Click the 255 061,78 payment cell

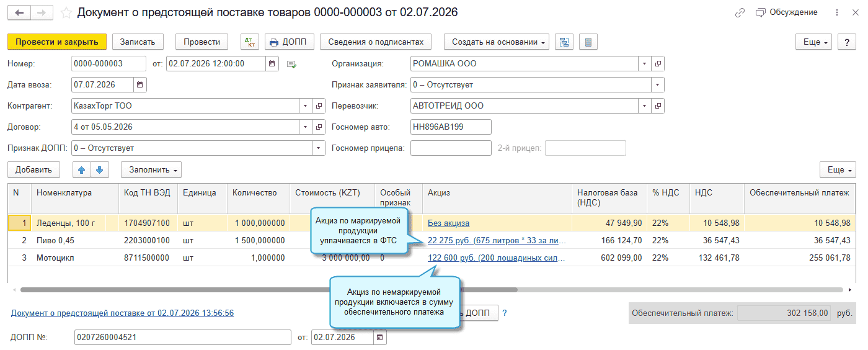(x=800, y=258)
